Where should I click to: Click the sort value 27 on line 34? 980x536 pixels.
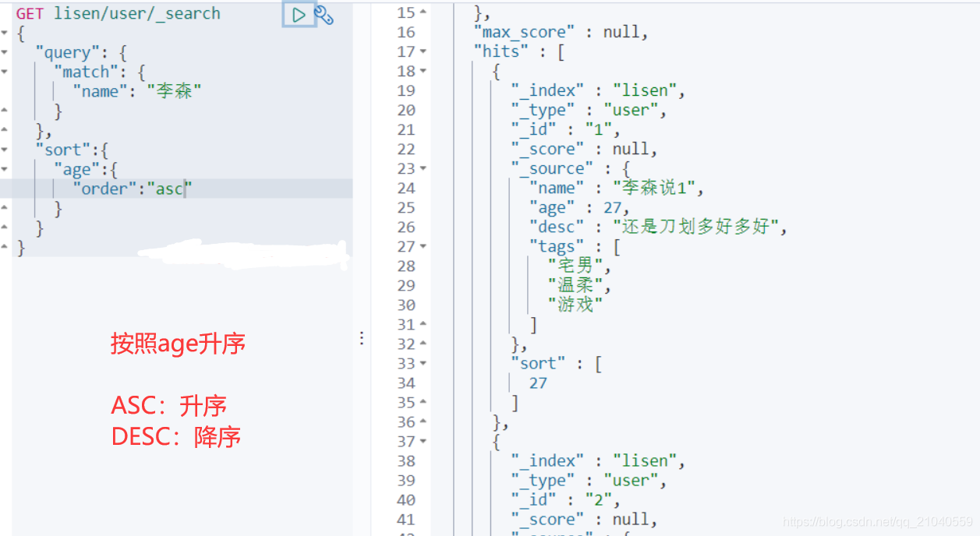[538, 383]
